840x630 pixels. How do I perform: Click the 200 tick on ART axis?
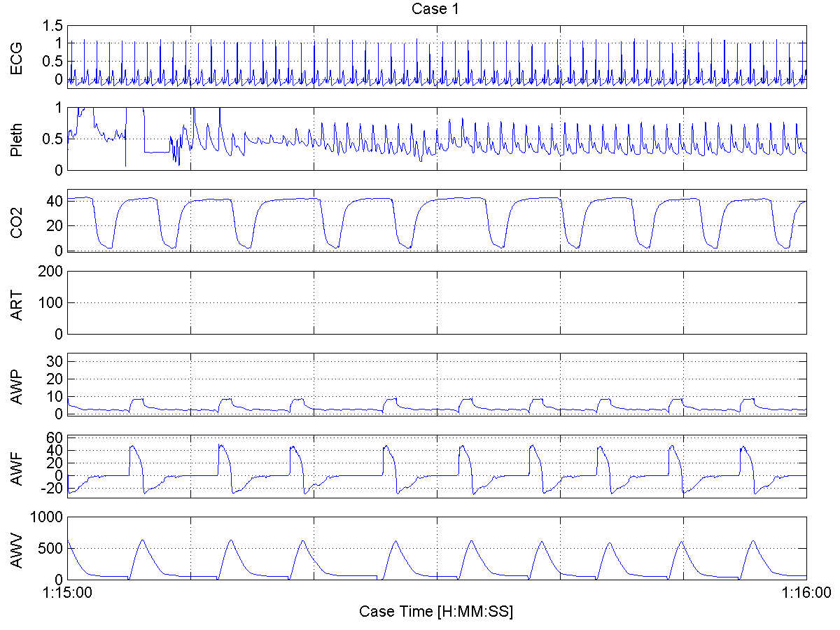tap(51, 271)
